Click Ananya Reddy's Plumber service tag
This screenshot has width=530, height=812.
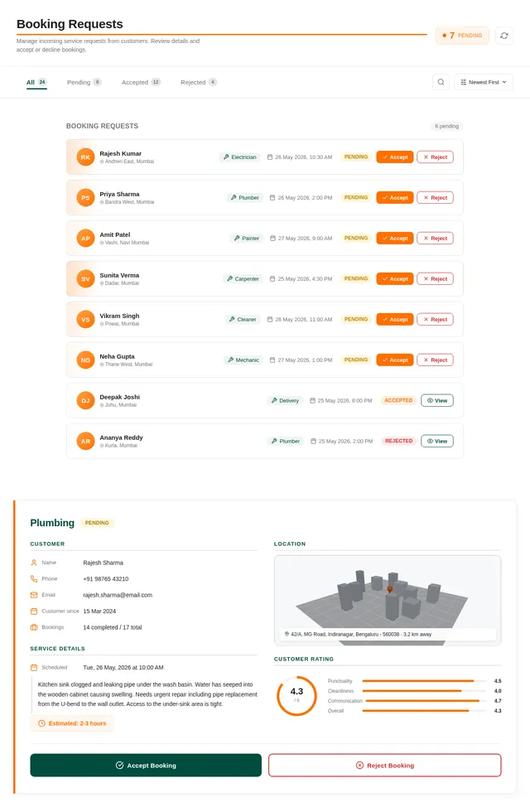(x=286, y=441)
